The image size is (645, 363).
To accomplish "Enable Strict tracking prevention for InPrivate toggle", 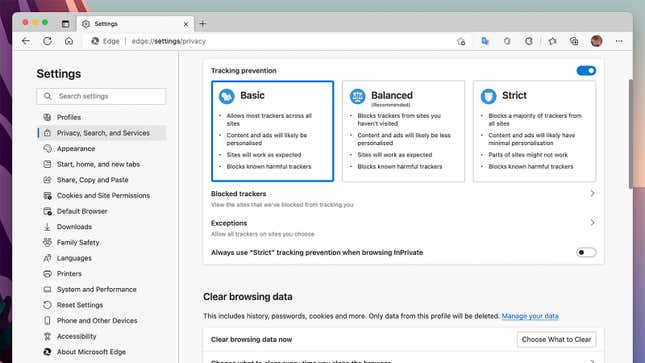I will tap(586, 252).
